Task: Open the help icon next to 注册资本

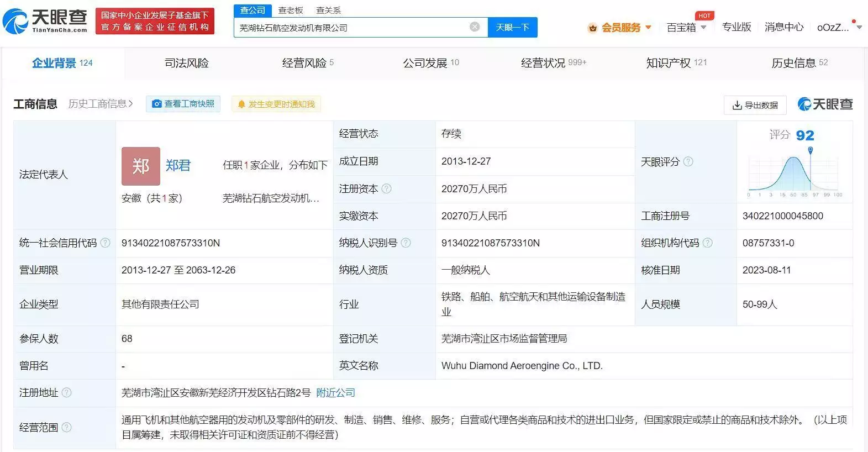Action: click(x=387, y=188)
